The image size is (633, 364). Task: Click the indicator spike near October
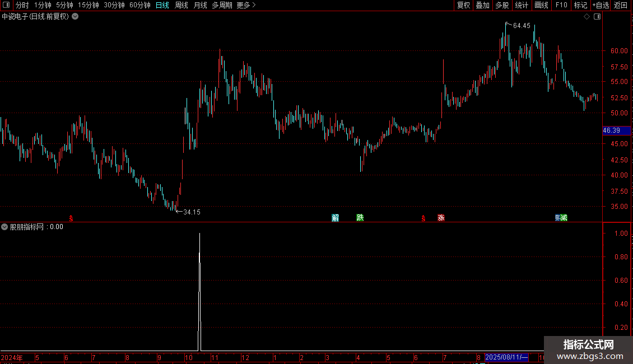(199, 292)
